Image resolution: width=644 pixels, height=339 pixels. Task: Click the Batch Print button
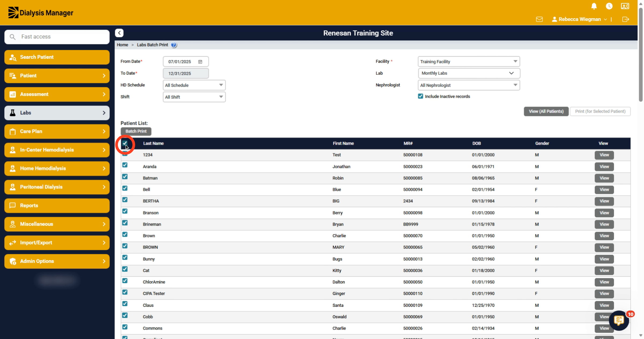click(x=136, y=131)
